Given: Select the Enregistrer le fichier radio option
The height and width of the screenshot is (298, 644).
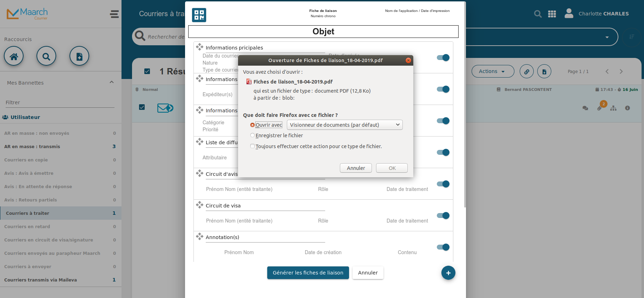Looking at the screenshot, I should [x=252, y=135].
